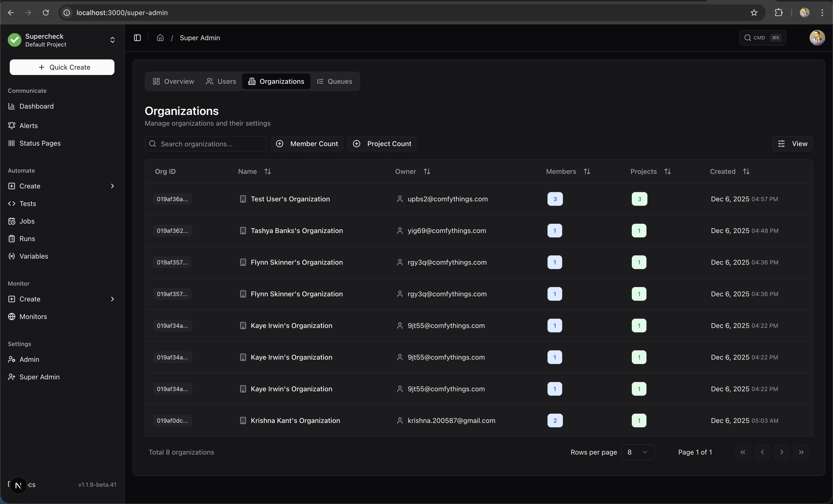Viewport: 833px width, 504px height.
Task: Bookmark this page with star icon
Action: (x=754, y=12)
